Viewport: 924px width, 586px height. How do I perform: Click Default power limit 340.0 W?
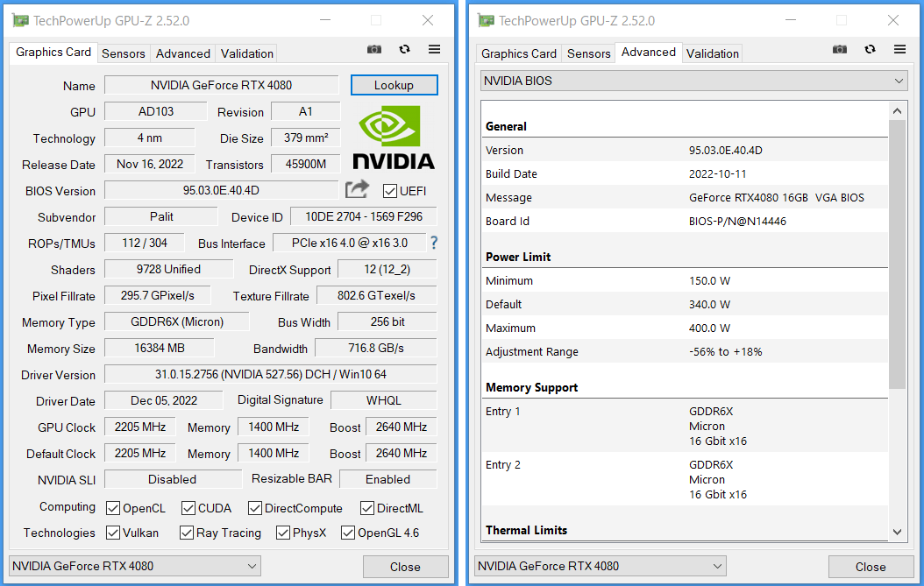pyautogui.click(x=709, y=305)
